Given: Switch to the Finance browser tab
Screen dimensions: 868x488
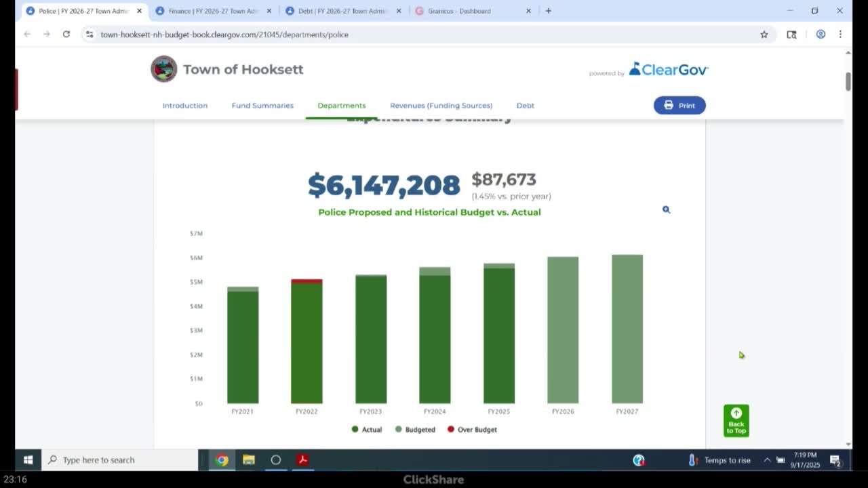Looking at the screenshot, I should tap(212, 11).
